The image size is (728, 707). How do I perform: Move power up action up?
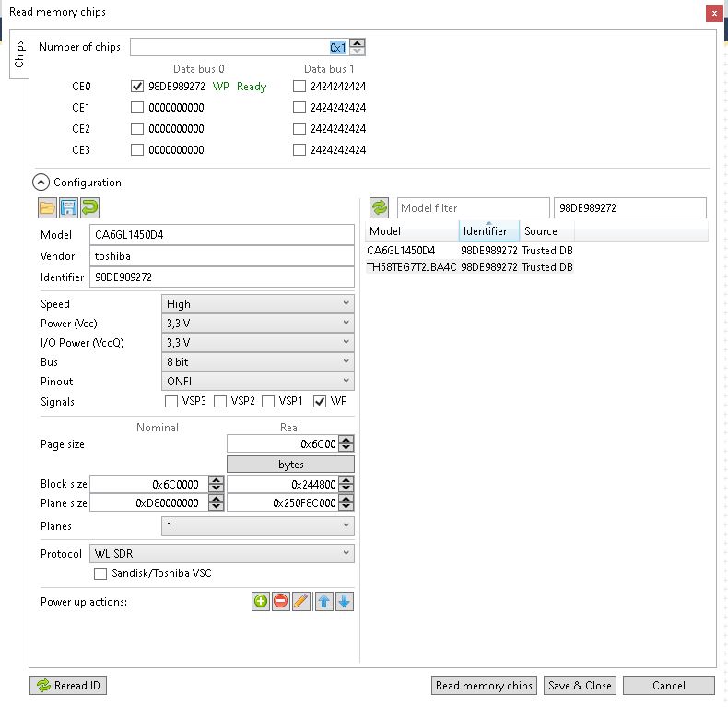pyautogui.click(x=324, y=602)
